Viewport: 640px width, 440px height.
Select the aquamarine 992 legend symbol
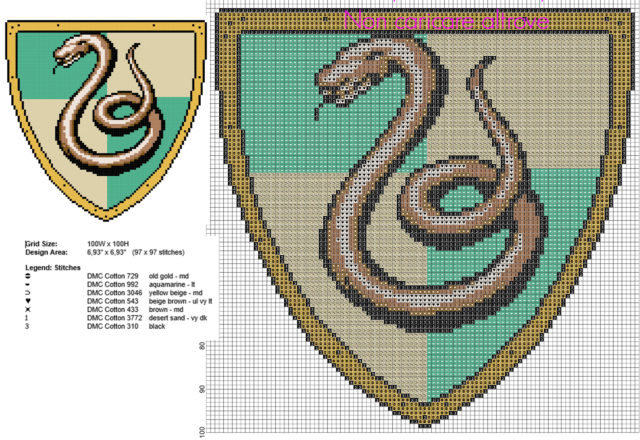click(x=28, y=284)
